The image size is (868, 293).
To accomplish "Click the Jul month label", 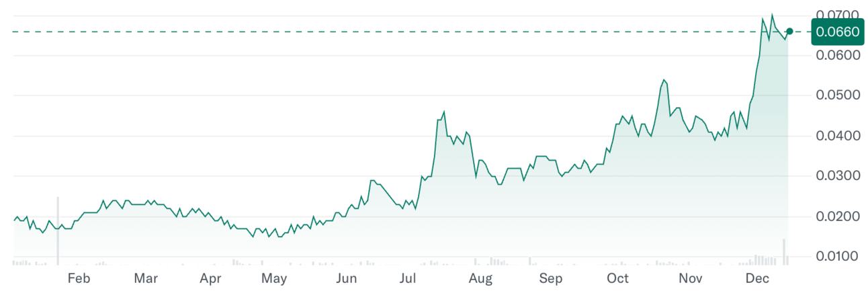I will coord(408,278).
